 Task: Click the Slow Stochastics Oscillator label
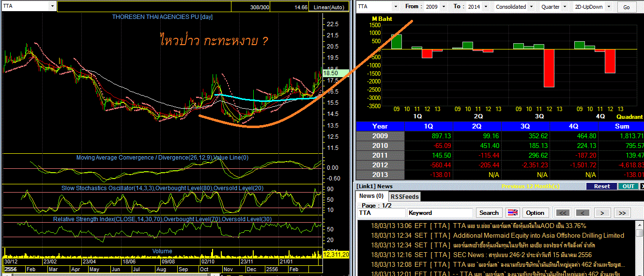pyautogui.click(x=162, y=188)
